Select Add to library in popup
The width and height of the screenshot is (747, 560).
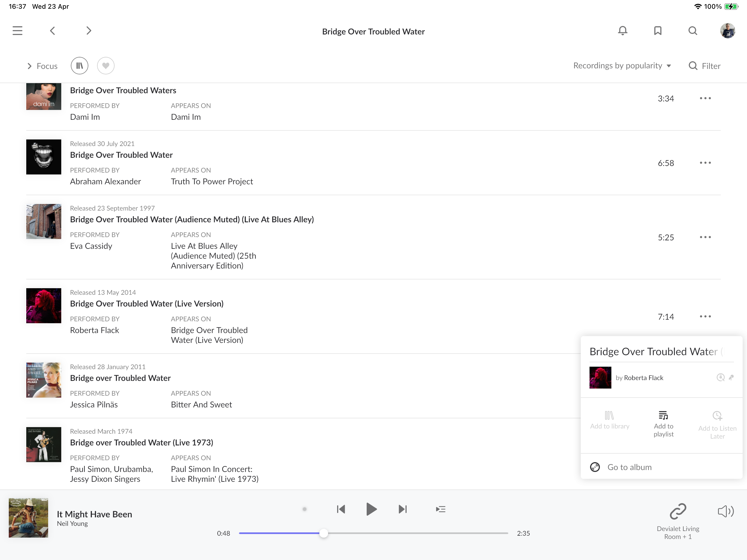[609, 421]
